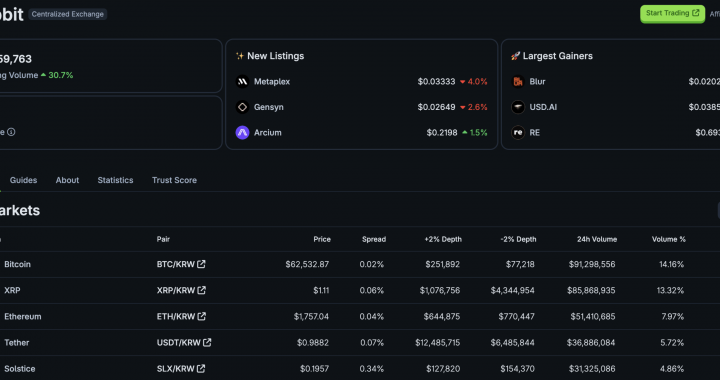Image resolution: width=720 pixels, height=380 pixels.
Task: Click the Start Trading button
Action: click(672, 13)
